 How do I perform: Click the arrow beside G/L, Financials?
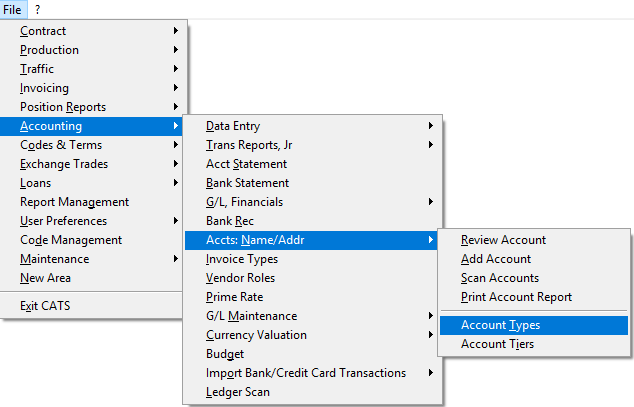431,202
